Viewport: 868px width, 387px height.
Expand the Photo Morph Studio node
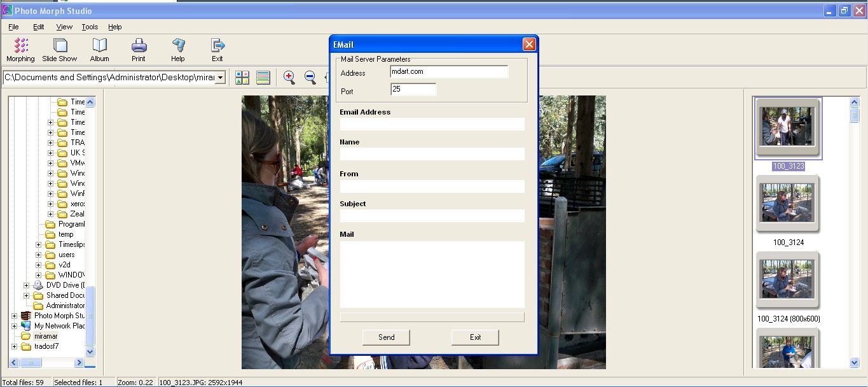[14, 316]
